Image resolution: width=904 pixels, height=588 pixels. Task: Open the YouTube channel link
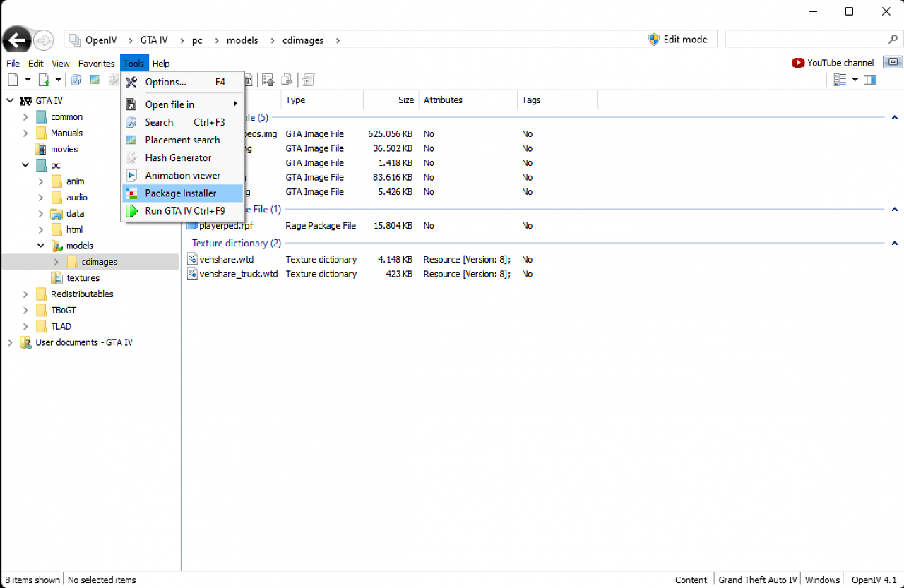[x=833, y=63]
